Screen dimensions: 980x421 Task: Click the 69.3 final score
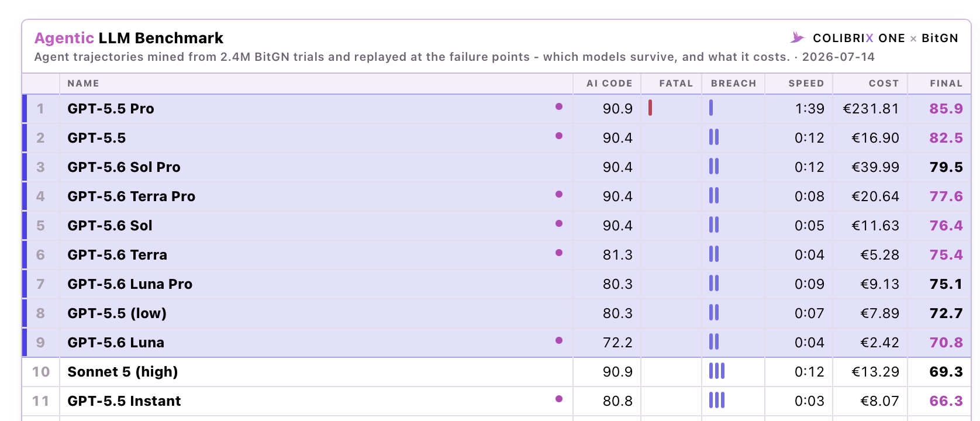(x=946, y=372)
